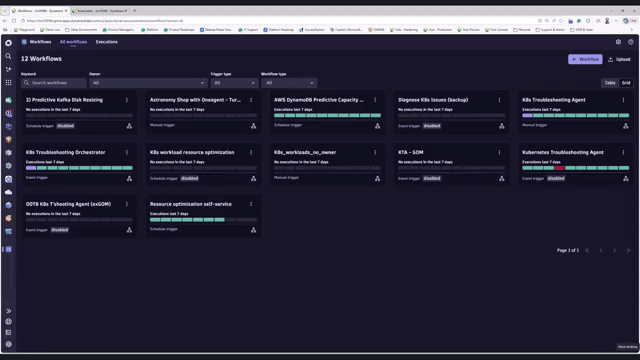
Task: Open the more options menu on Kubernetes Troubleshooting Agent
Action: tap(623, 152)
